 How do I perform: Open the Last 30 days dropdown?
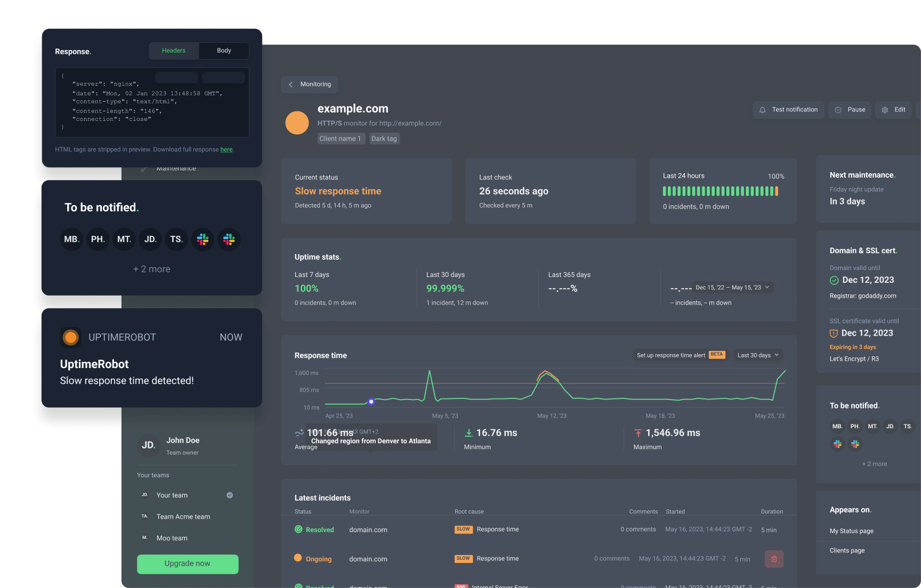point(758,355)
